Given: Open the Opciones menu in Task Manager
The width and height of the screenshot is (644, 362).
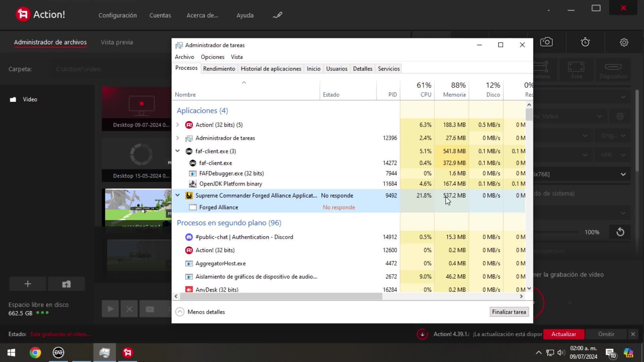Looking at the screenshot, I should coord(212,57).
